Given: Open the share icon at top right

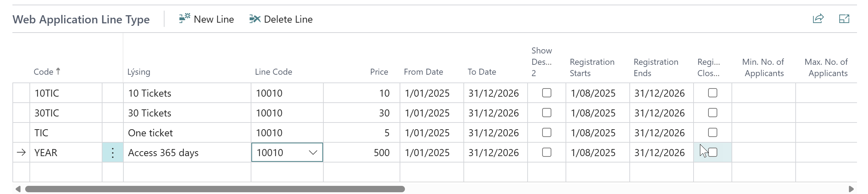Looking at the screenshot, I should tap(818, 18).
